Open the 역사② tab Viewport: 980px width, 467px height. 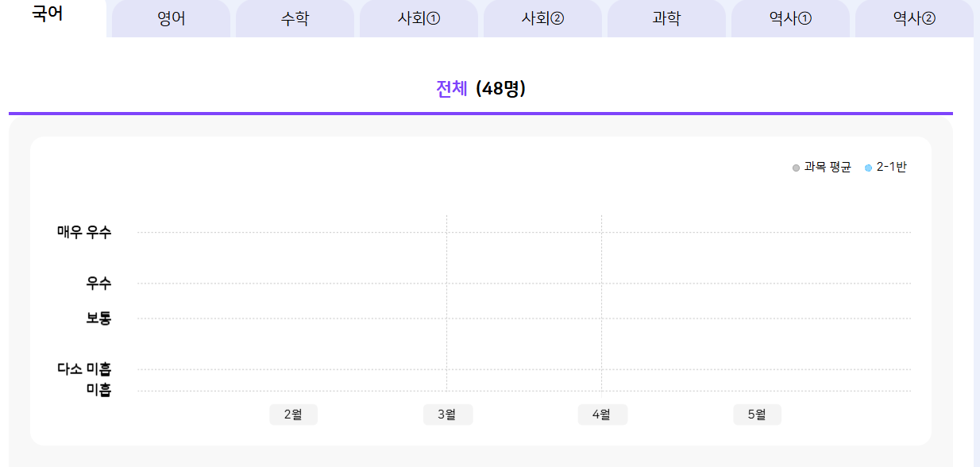pyautogui.click(x=914, y=19)
